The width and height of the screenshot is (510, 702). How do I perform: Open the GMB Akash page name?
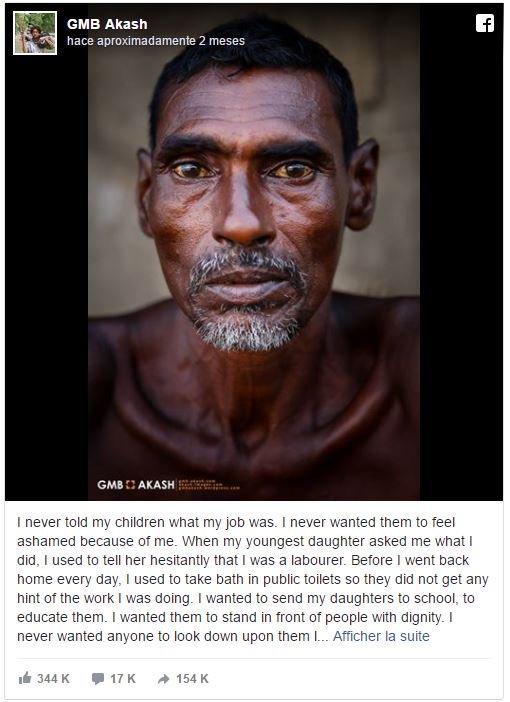pos(107,24)
